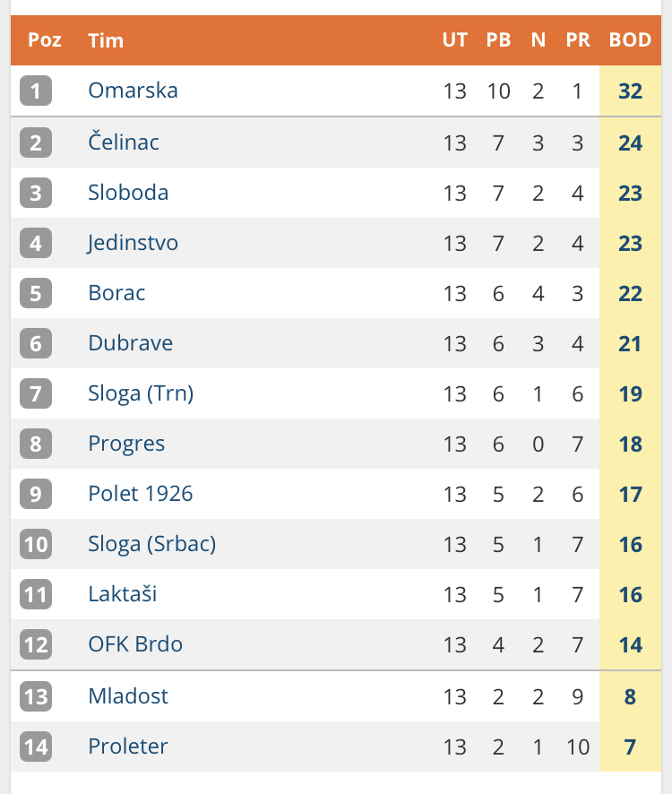672x794 pixels.
Task: Open the Laktaši team page
Action: tap(123, 594)
